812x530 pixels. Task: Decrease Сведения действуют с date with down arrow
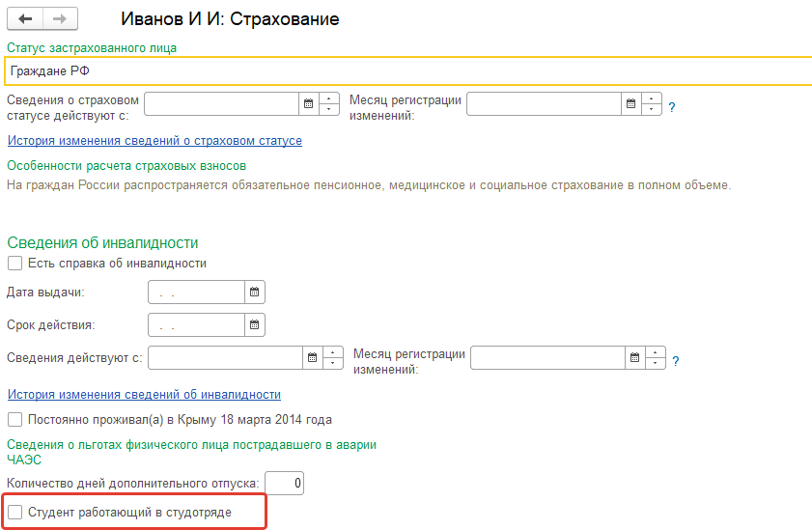[x=333, y=363]
